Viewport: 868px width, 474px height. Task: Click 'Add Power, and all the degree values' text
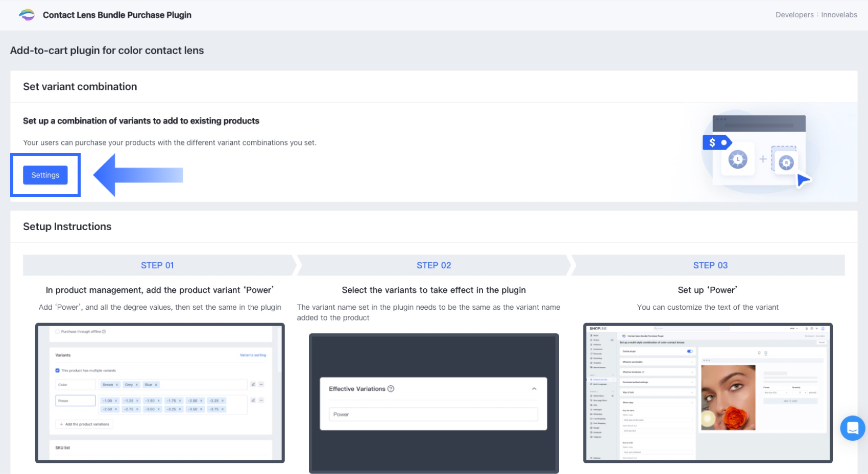click(x=160, y=307)
